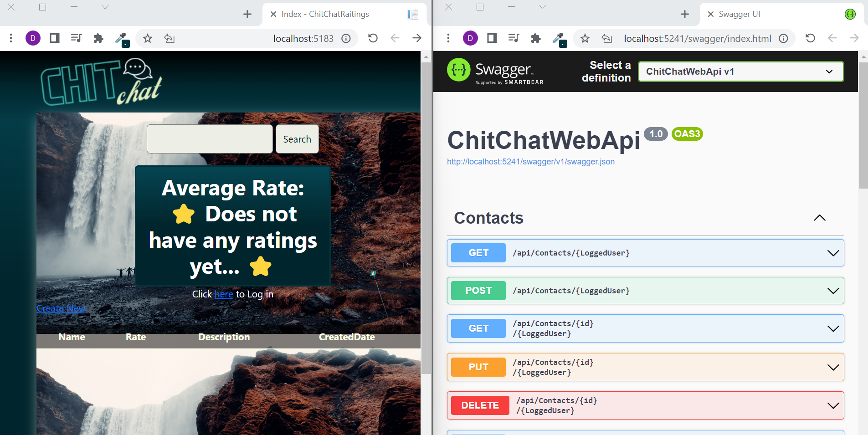Collapse the Contacts section
The height and width of the screenshot is (435, 868).
pos(819,218)
